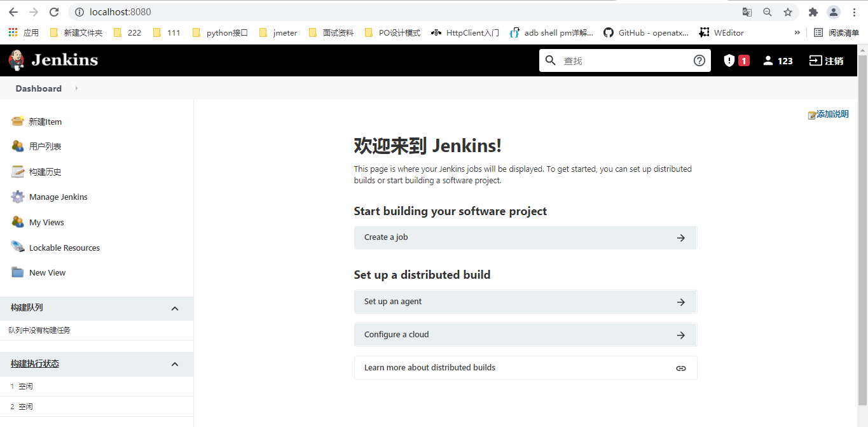This screenshot has width=868, height=427.
Task: Open the adb shell pm bookmark
Action: point(551,32)
